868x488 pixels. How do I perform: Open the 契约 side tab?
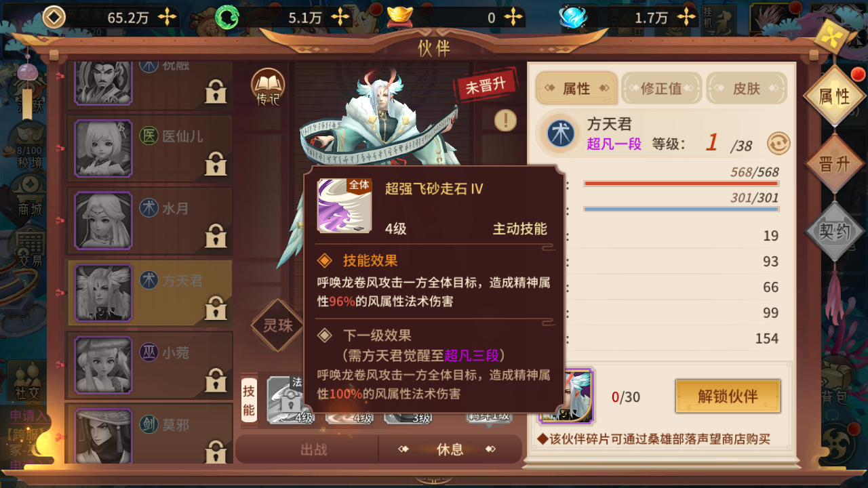834,232
